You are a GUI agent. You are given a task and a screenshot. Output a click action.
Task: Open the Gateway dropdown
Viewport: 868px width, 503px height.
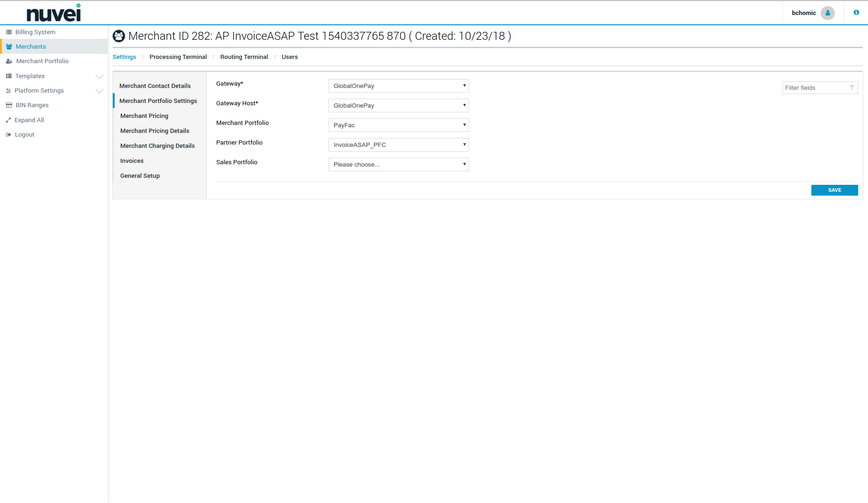(399, 86)
